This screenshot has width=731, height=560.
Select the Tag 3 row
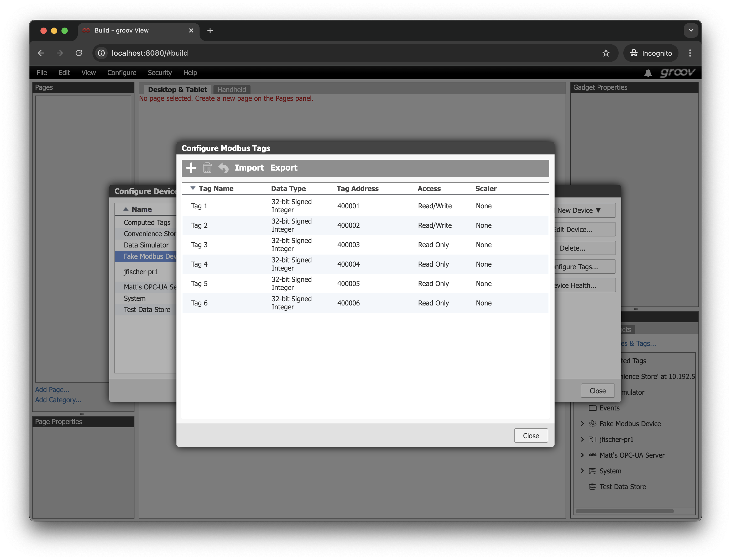[365, 245]
